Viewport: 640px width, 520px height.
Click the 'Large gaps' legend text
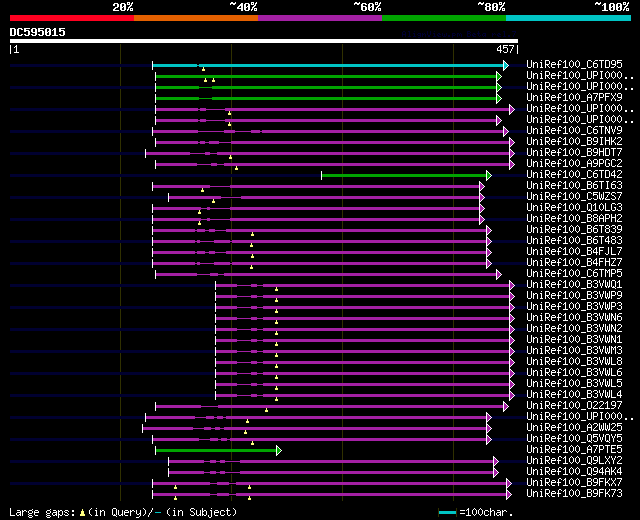point(42,513)
